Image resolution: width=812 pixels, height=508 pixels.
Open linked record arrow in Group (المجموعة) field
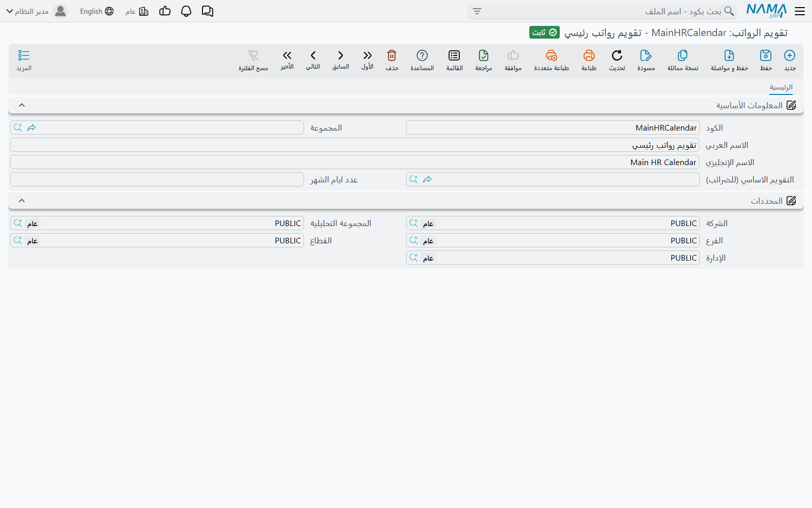pos(31,128)
